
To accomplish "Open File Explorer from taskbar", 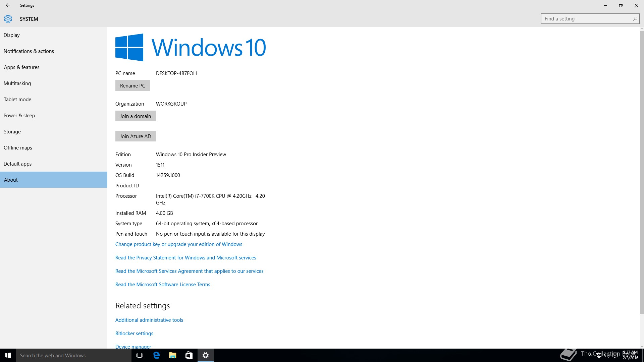I will pos(173,355).
